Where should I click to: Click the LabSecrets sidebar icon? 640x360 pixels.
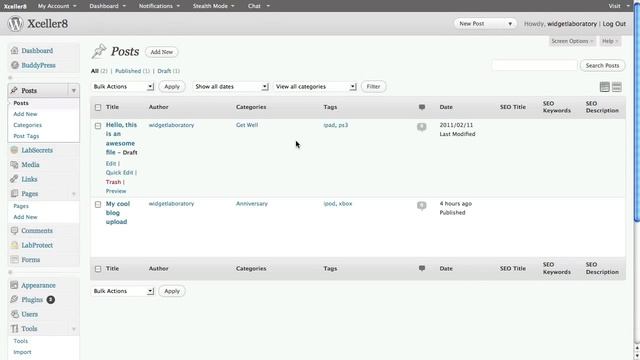coord(14,150)
